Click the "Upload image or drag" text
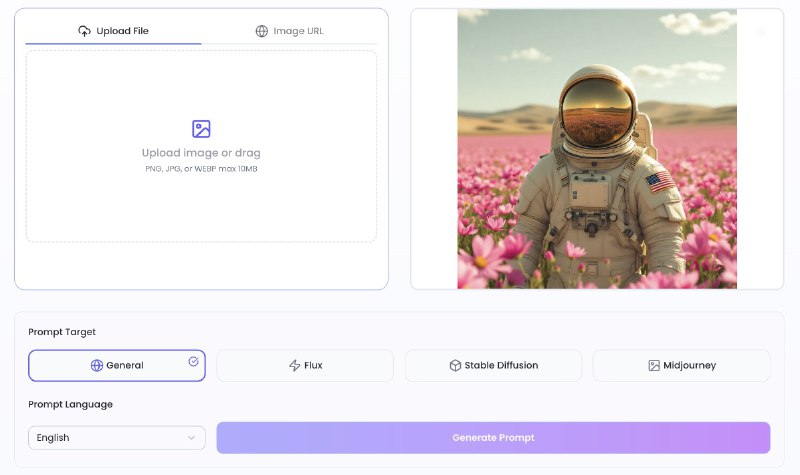 tap(201, 153)
